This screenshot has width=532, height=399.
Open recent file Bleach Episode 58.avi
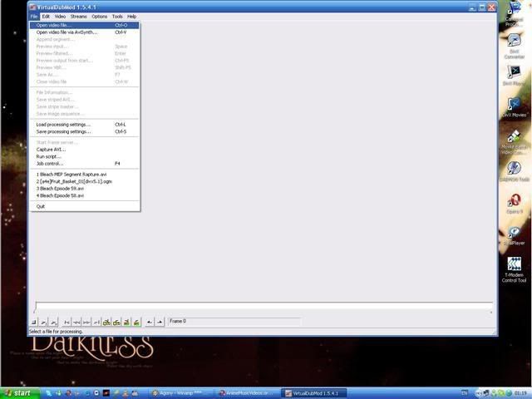[x=85, y=196]
